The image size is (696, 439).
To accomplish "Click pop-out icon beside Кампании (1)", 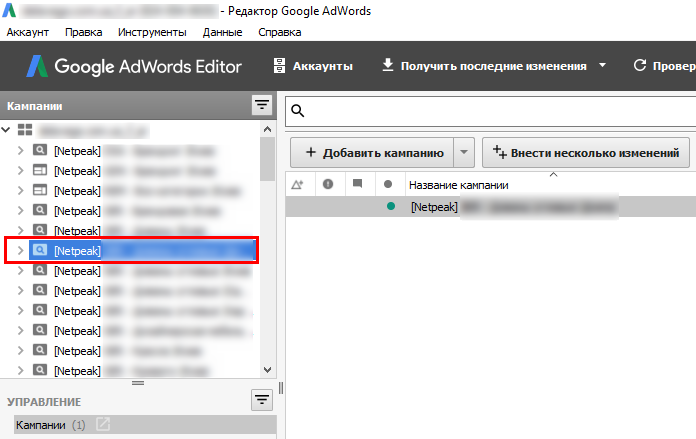I will (103, 424).
